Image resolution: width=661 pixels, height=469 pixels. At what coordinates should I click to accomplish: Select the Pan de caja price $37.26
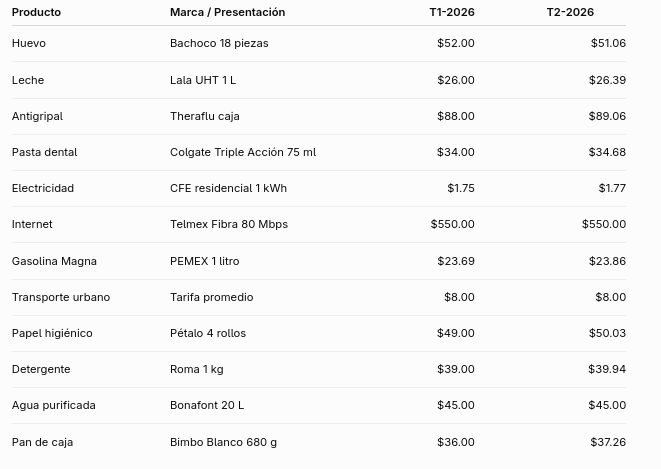click(608, 442)
